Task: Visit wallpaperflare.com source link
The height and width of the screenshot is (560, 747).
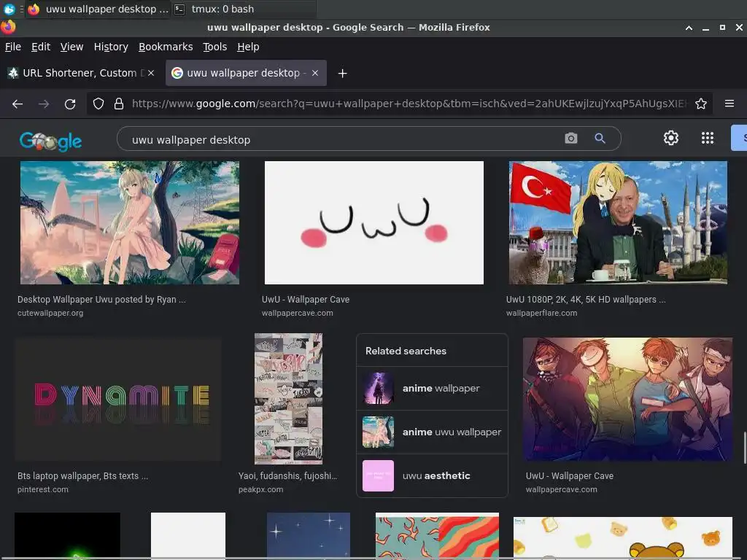Action: 542,314
